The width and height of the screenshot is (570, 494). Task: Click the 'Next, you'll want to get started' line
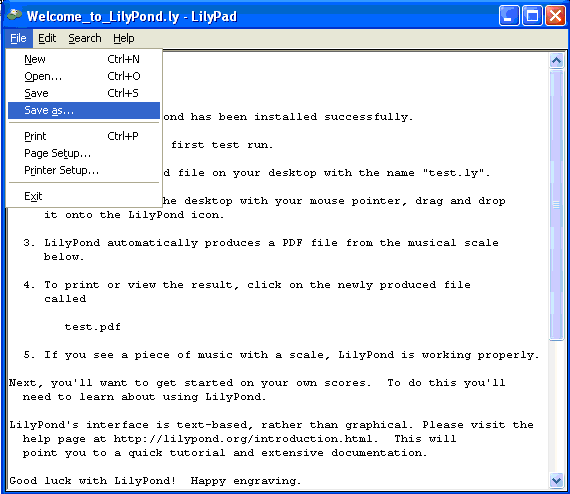point(257,383)
